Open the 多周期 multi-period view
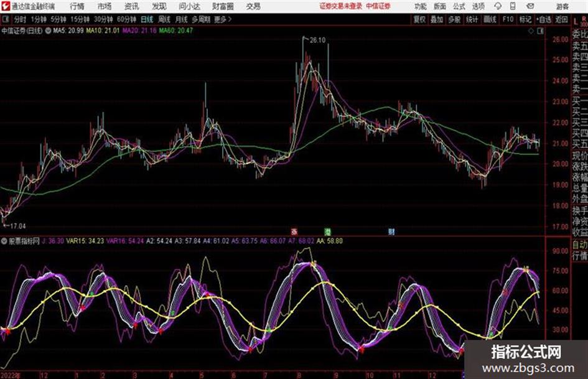 pos(200,19)
